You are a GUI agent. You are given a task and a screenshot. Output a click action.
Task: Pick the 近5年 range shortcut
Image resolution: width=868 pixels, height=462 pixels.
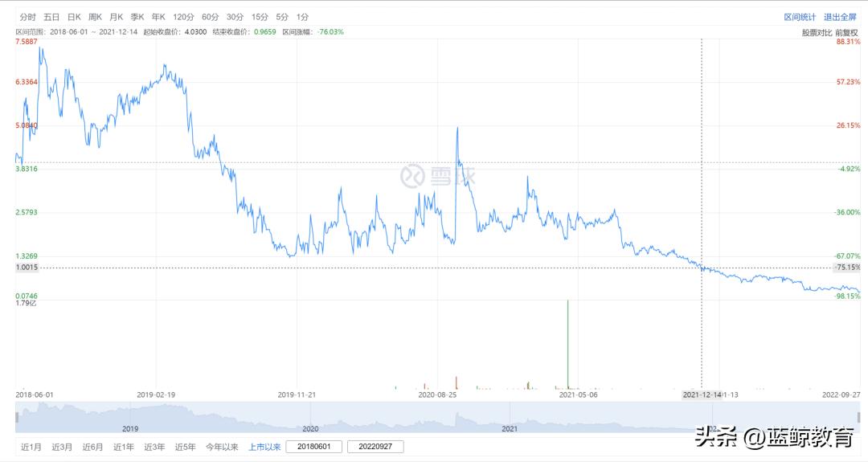[186, 447]
